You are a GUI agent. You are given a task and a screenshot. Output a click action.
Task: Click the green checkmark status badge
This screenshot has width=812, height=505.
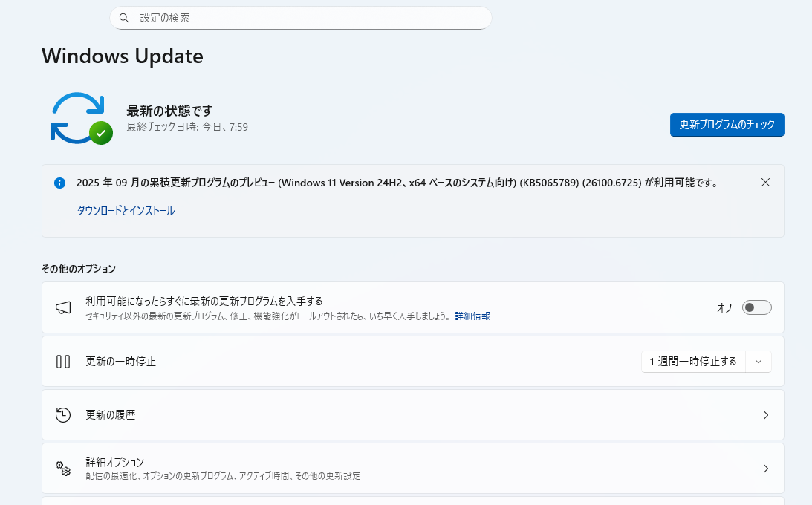tap(101, 133)
